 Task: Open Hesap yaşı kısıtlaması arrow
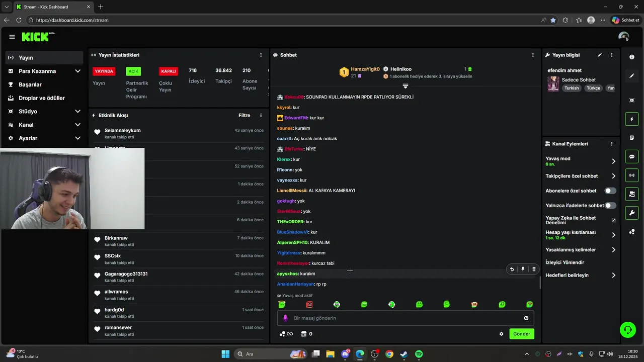pos(613,235)
